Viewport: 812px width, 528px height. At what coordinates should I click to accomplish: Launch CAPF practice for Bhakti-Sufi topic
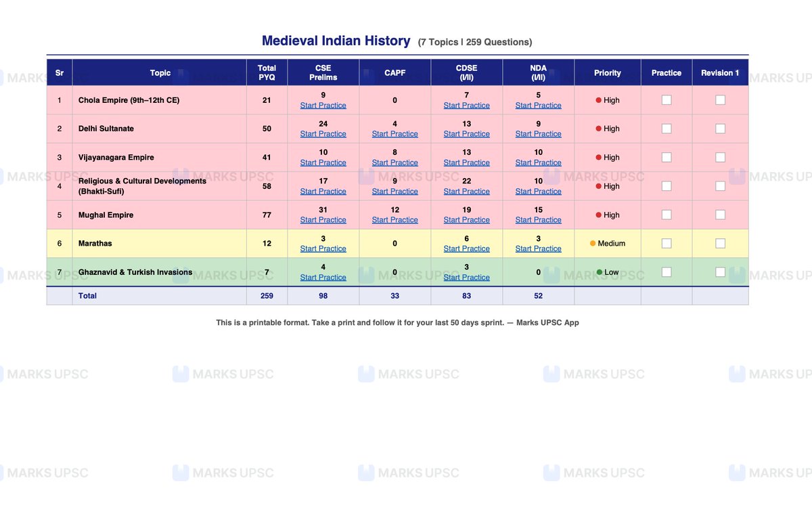[395, 192]
